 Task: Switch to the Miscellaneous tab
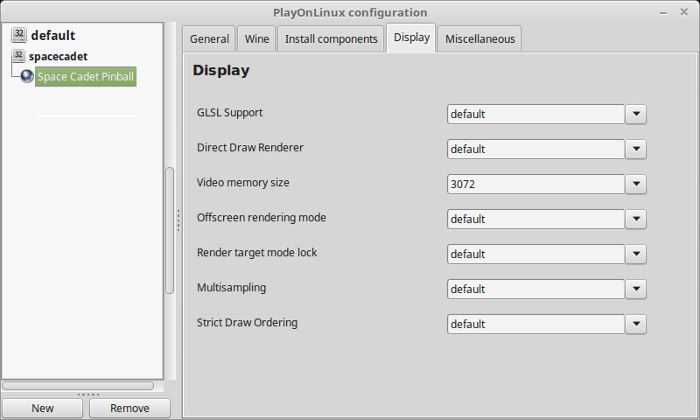tap(480, 39)
